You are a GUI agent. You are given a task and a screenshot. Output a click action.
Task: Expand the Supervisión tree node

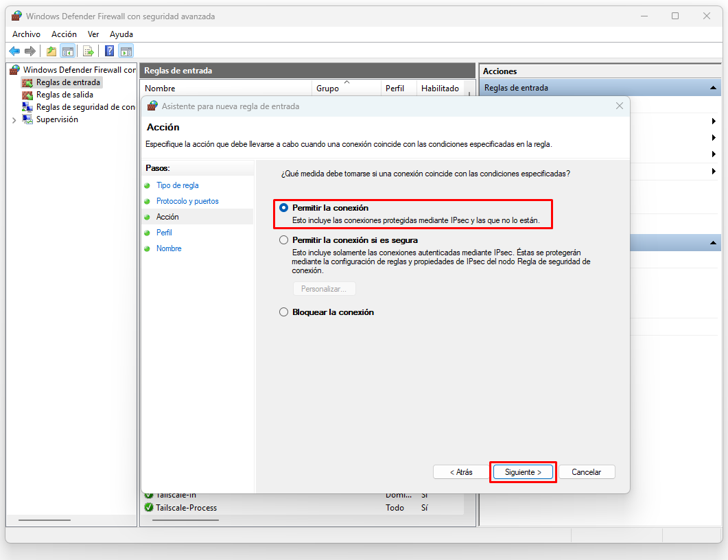point(14,120)
